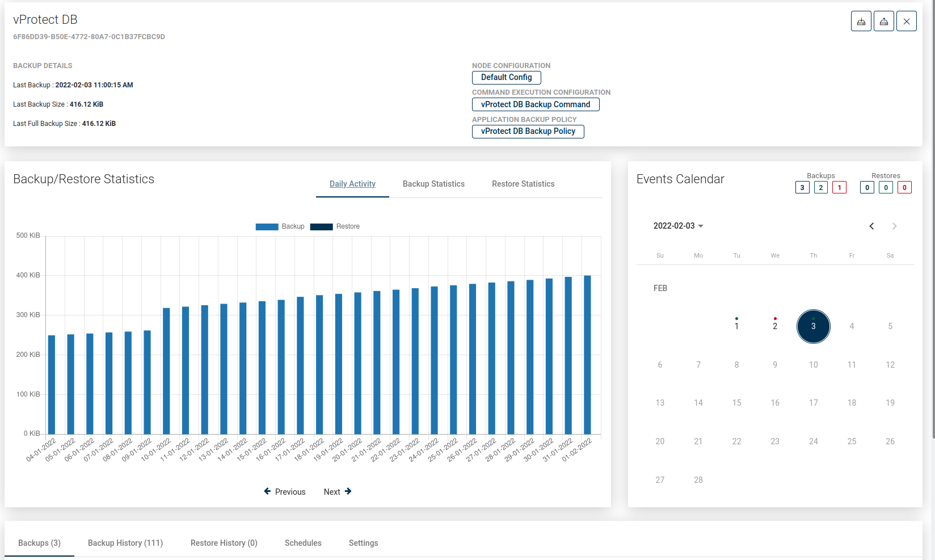Open the Restore Statistics tab
The image size is (935, 560).
tap(523, 184)
